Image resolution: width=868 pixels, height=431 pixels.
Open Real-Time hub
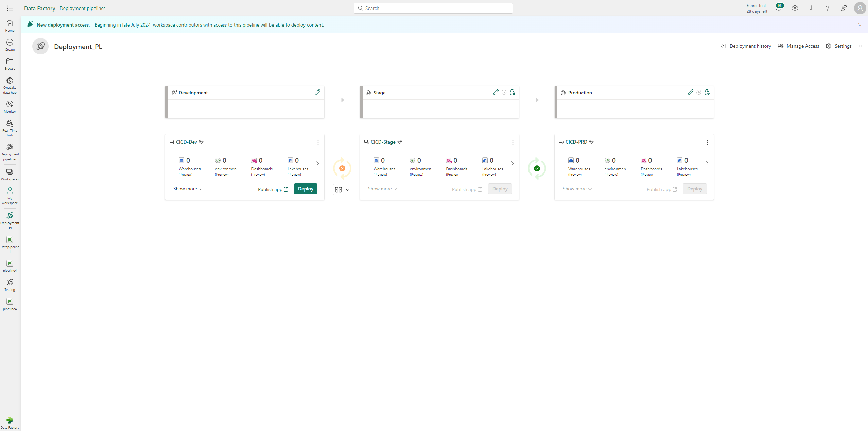(x=10, y=128)
